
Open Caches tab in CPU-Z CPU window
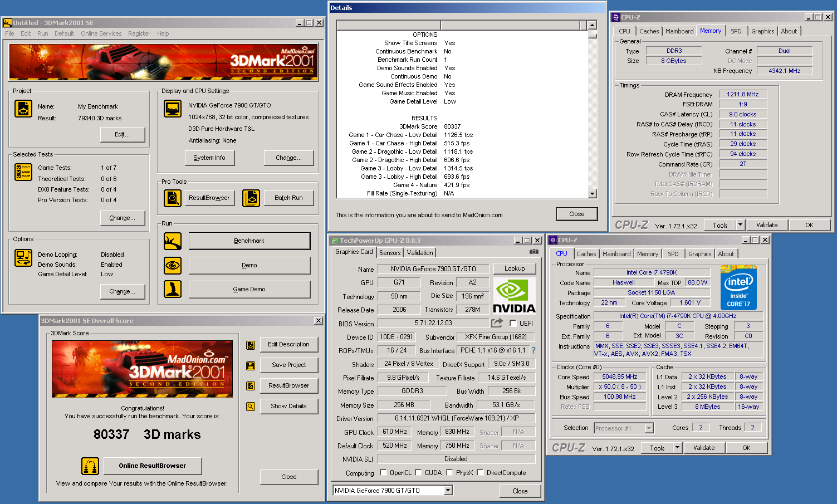click(586, 254)
